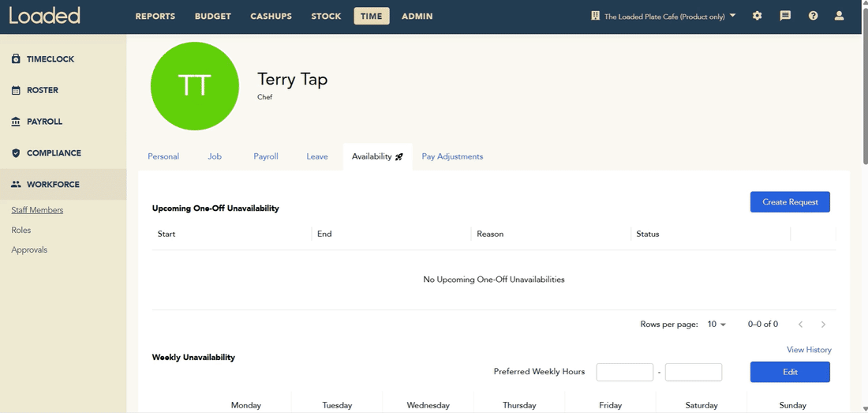Open the Staff Members link
The width and height of the screenshot is (868, 413).
(x=37, y=210)
